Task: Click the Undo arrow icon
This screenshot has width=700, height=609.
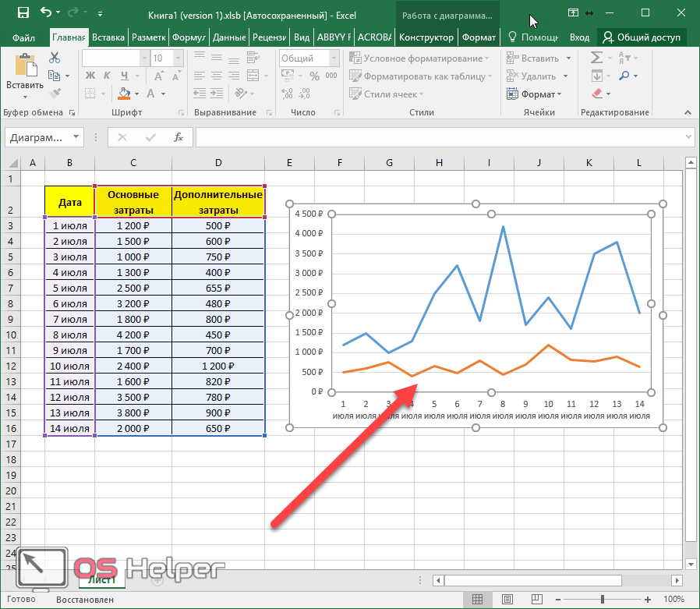Action: (46, 13)
